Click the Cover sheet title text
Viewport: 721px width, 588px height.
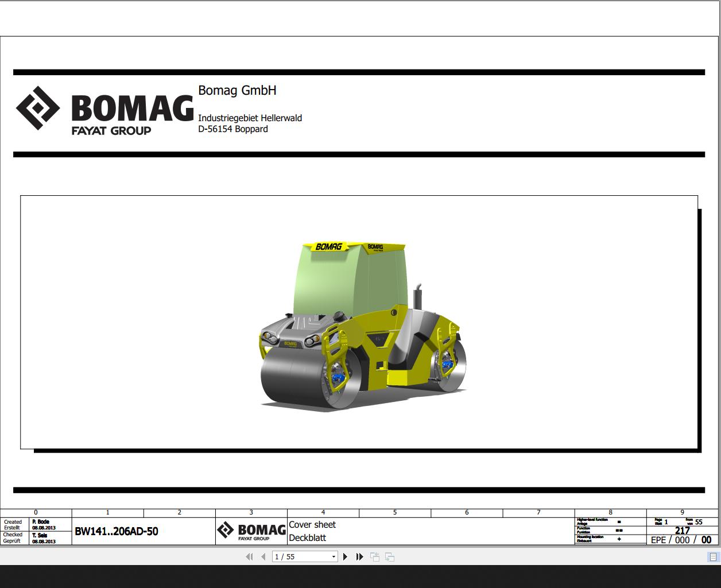312,524
